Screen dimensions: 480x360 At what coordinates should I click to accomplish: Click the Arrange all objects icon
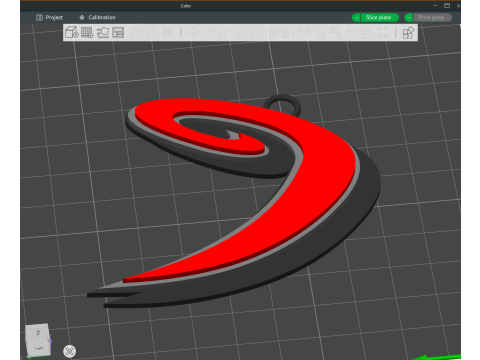[118, 33]
